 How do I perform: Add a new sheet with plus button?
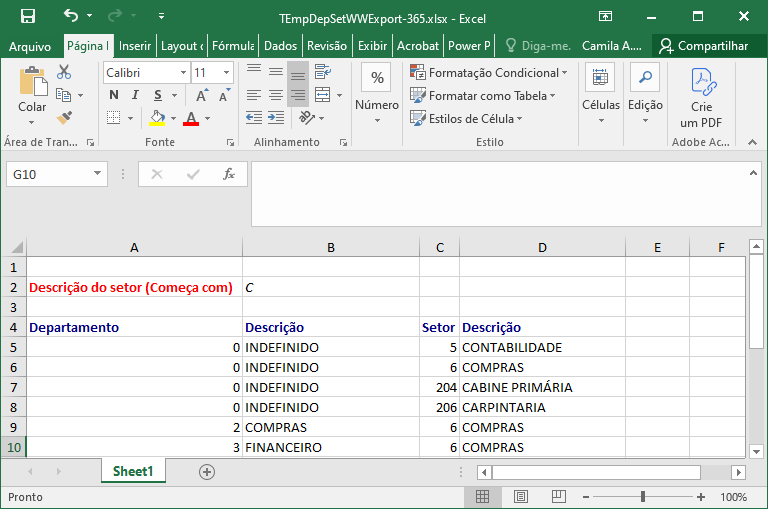coord(207,472)
